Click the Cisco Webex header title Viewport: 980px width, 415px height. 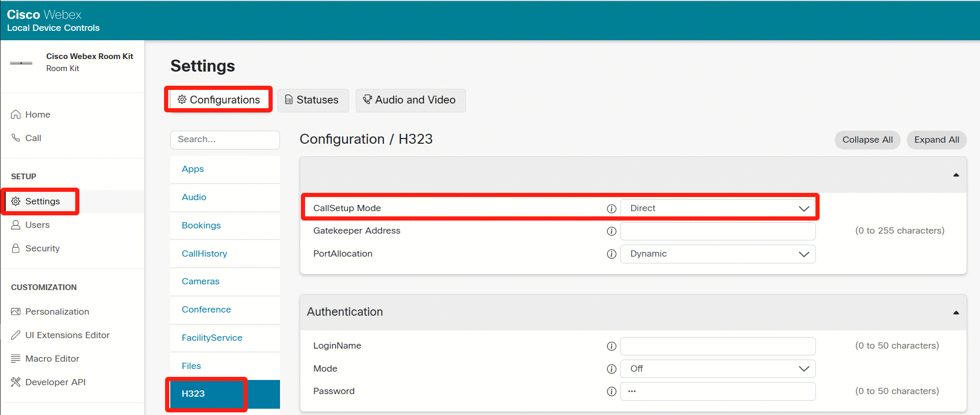coord(44,15)
